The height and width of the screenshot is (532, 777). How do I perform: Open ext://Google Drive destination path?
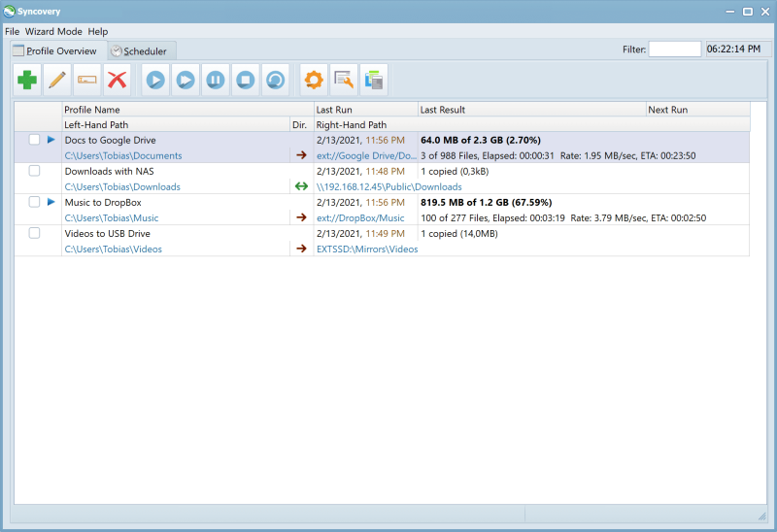click(367, 155)
